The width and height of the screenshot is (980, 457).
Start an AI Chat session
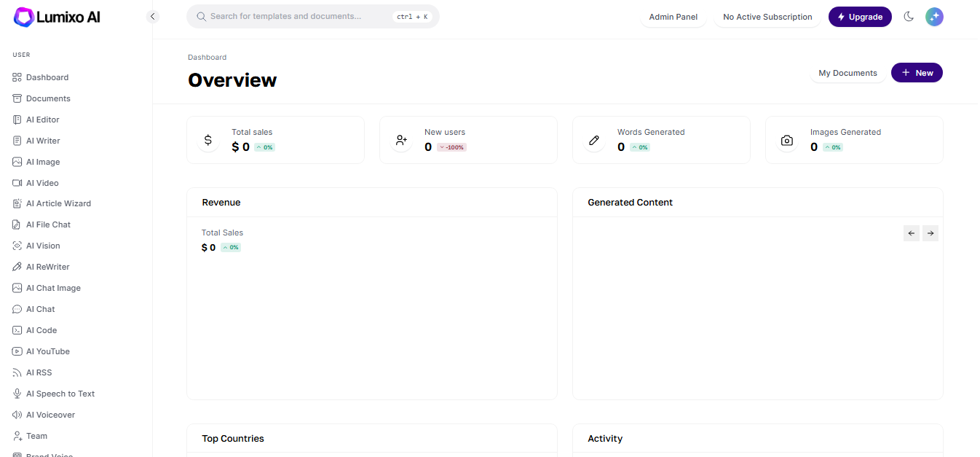40,308
